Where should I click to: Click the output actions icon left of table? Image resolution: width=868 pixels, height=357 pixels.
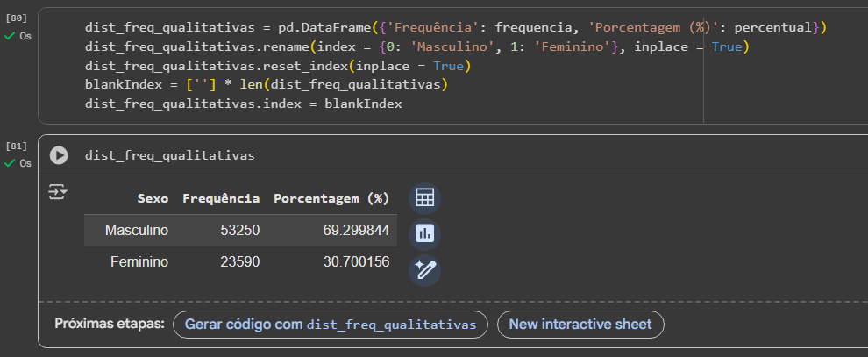tap(59, 192)
